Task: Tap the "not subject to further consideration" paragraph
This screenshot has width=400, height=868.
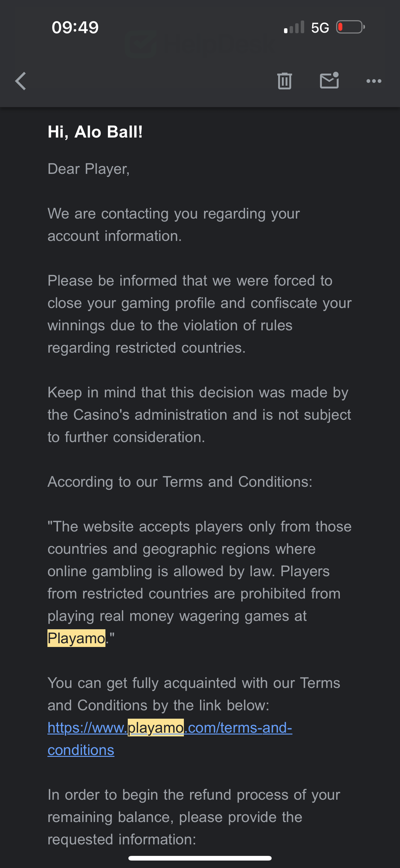Action: coord(199,414)
